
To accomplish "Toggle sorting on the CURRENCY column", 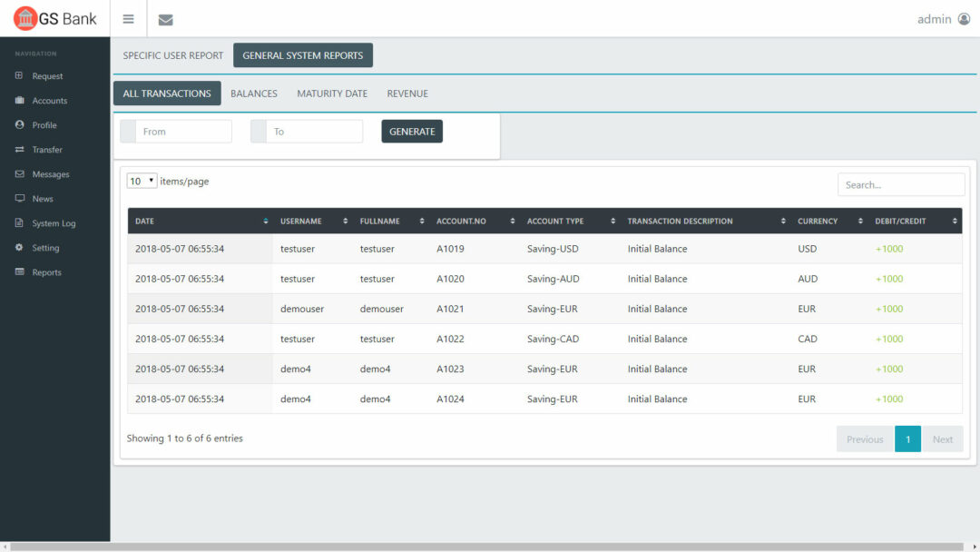I will [862, 221].
